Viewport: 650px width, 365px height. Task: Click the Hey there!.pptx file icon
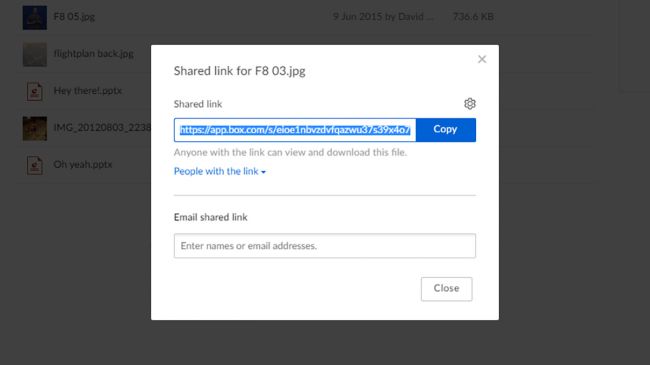pyautogui.click(x=34, y=91)
